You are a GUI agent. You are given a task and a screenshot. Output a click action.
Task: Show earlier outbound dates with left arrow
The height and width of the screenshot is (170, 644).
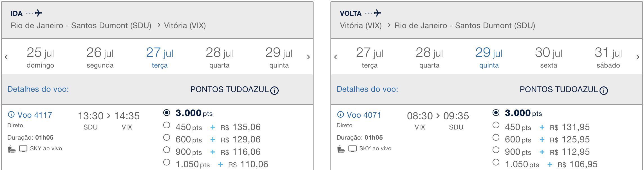pos(6,57)
